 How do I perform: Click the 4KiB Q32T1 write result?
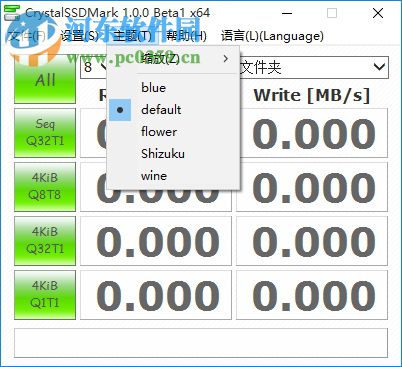312,241
